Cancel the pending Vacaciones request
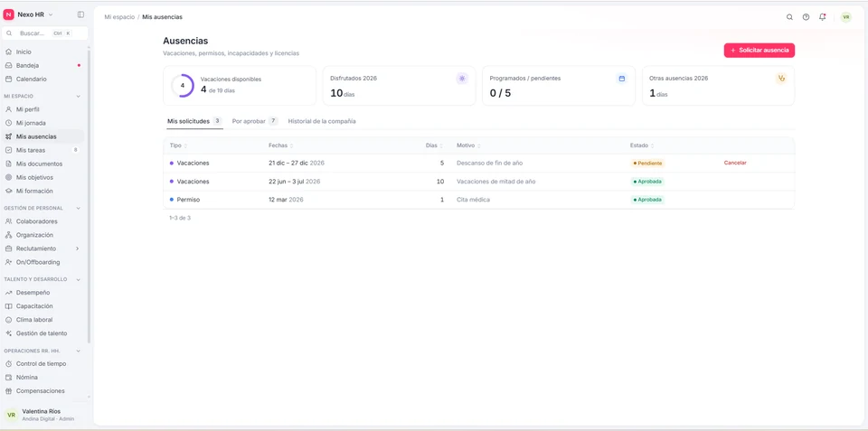Screen dimensions: 868x431 [x=735, y=164]
